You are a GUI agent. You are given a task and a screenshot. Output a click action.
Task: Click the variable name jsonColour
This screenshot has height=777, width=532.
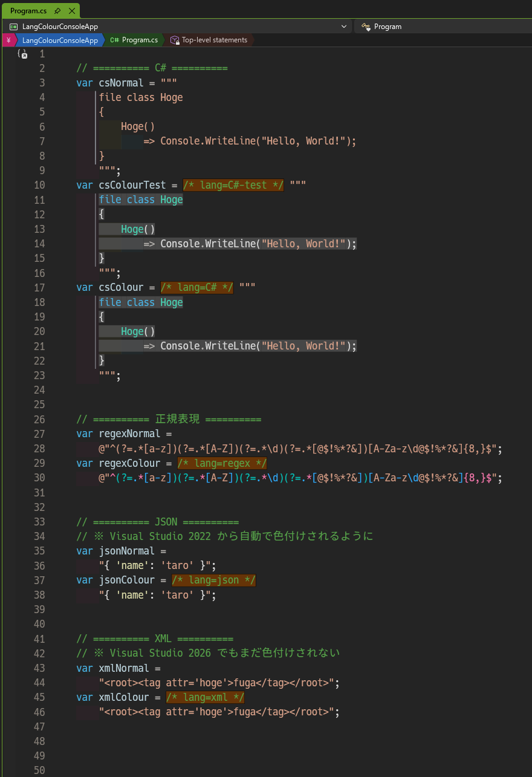coord(127,580)
